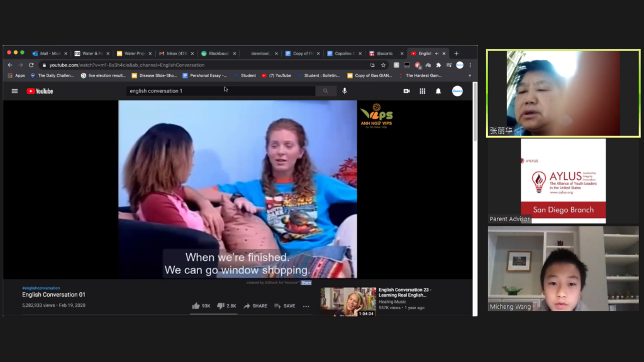Reload the YouTube page
The width and height of the screenshot is (644, 362).
click(31, 65)
